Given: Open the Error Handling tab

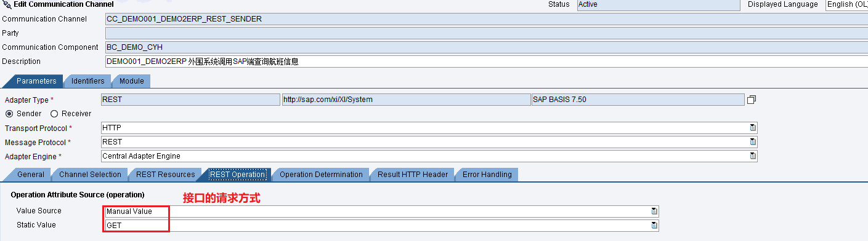Looking at the screenshot, I should [x=487, y=175].
